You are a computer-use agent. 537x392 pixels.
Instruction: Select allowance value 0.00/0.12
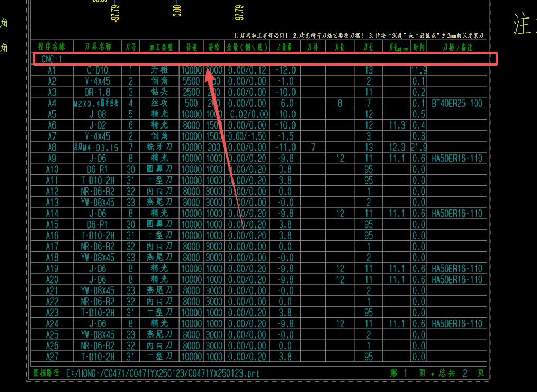pyautogui.click(x=247, y=70)
